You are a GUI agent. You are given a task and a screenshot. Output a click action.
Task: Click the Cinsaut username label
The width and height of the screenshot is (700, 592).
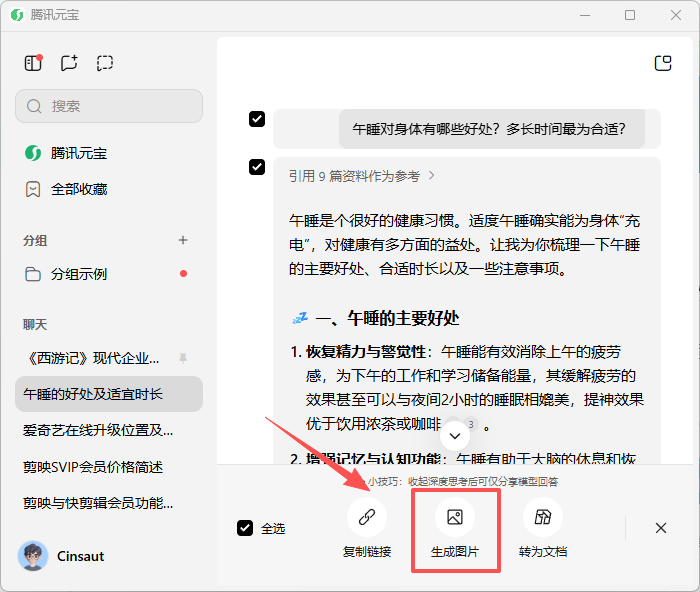point(80,556)
